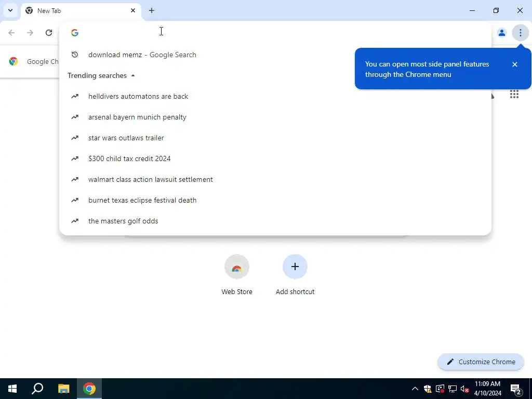This screenshot has width=532, height=399.
Task: Open the Google apps grid
Action: pyautogui.click(x=514, y=94)
